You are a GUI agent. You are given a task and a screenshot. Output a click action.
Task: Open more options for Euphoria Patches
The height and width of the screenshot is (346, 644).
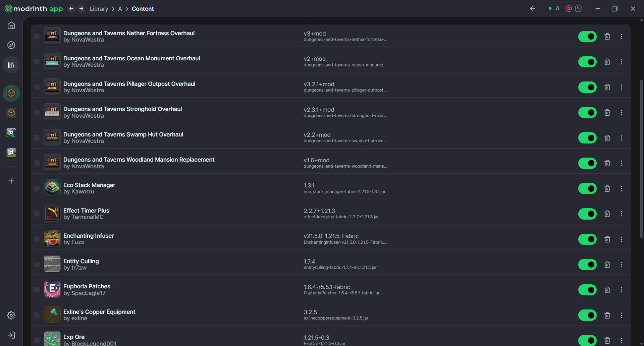[621, 290]
